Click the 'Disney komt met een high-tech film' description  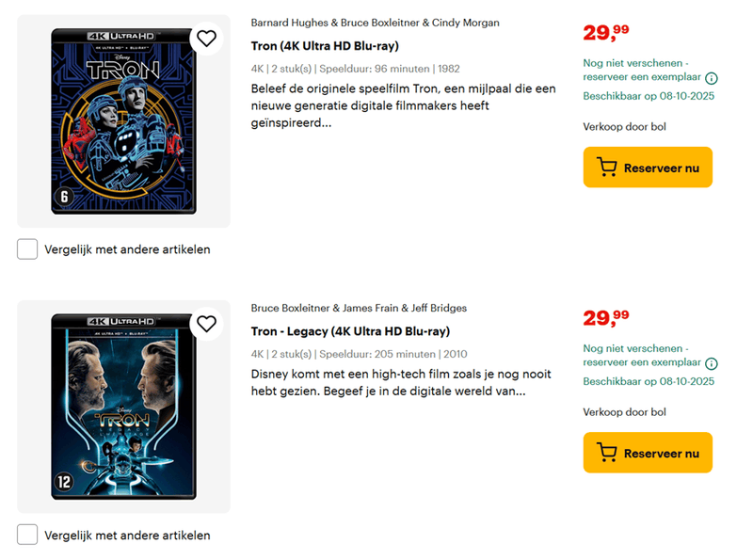click(401, 382)
